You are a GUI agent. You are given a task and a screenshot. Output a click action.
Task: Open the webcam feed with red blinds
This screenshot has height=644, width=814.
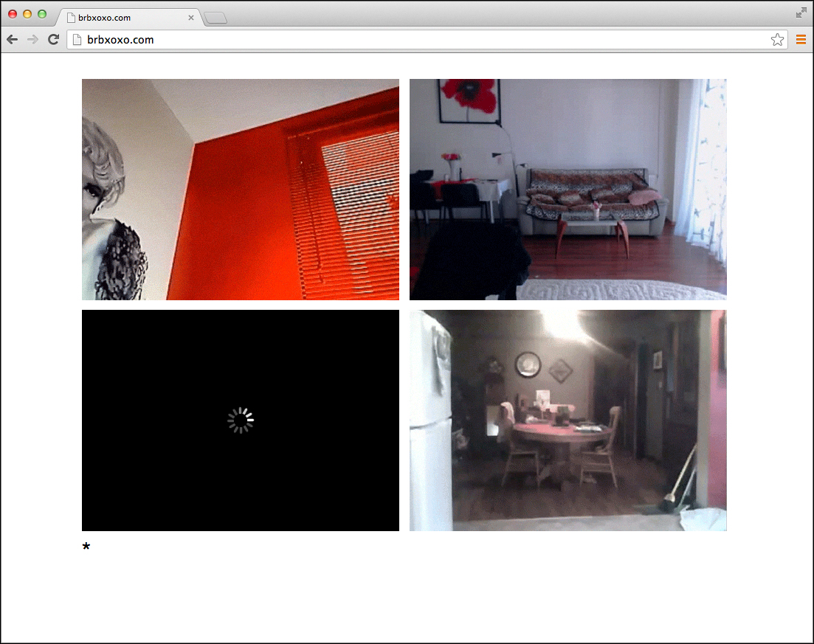(x=241, y=190)
